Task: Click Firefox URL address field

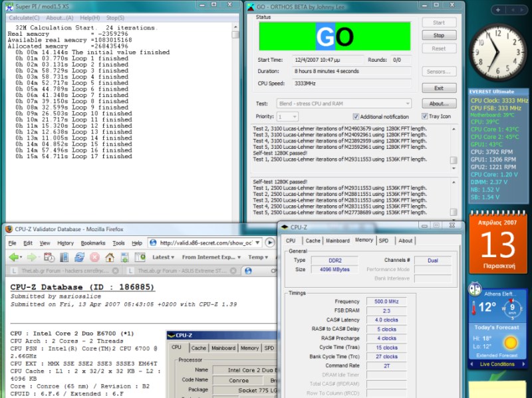Action: coord(205,243)
